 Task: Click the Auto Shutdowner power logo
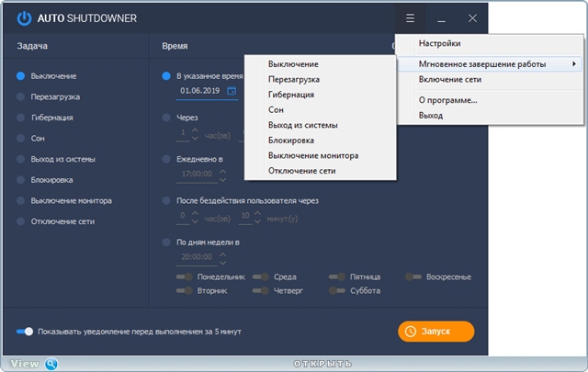(24, 18)
